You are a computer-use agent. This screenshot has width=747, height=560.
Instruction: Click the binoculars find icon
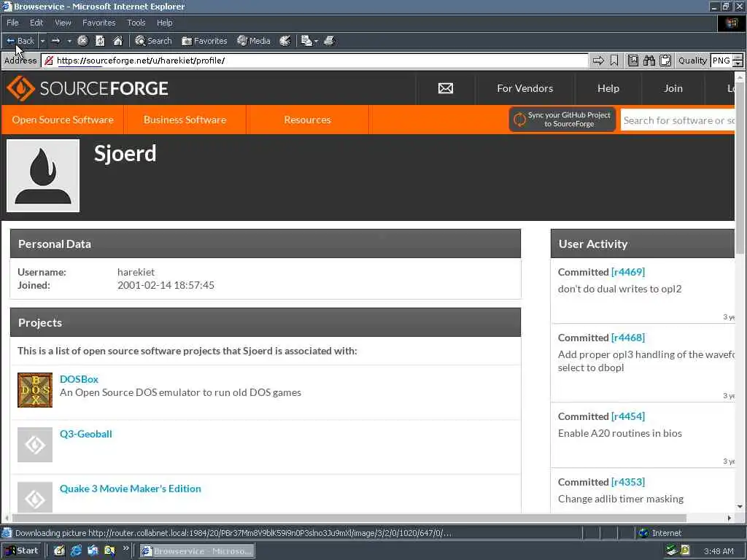649,61
